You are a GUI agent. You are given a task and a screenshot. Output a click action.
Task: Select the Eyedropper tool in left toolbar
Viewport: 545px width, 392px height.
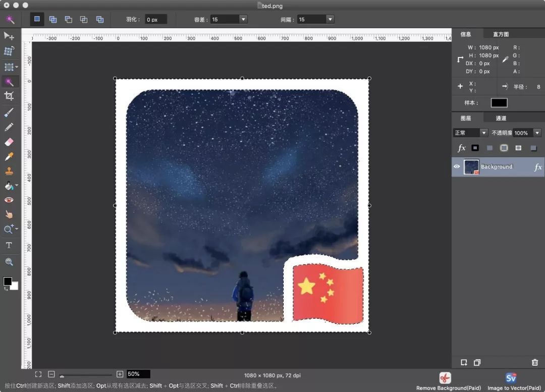9,156
